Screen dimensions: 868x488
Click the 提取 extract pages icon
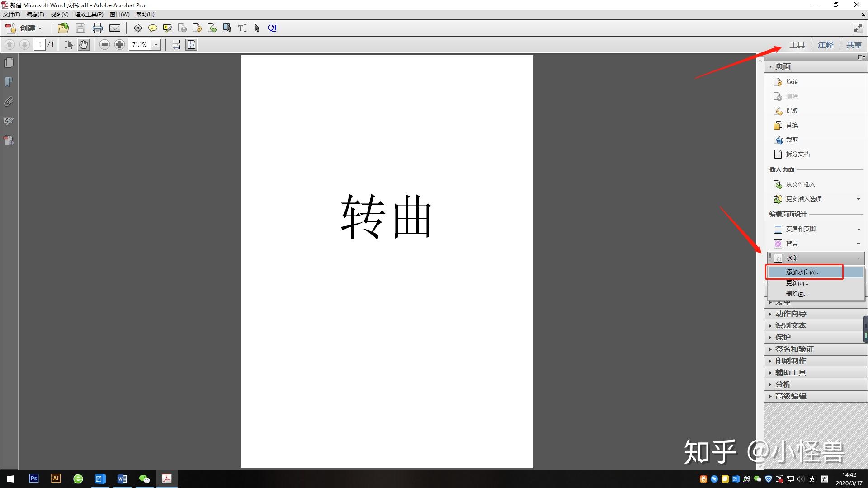(792, 111)
